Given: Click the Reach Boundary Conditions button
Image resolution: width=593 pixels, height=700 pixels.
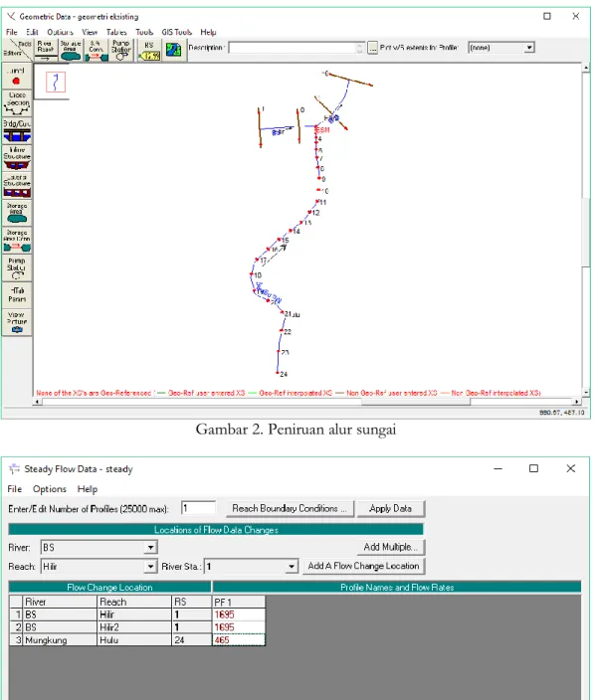Looking at the screenshot, I should tap(290, 508).
